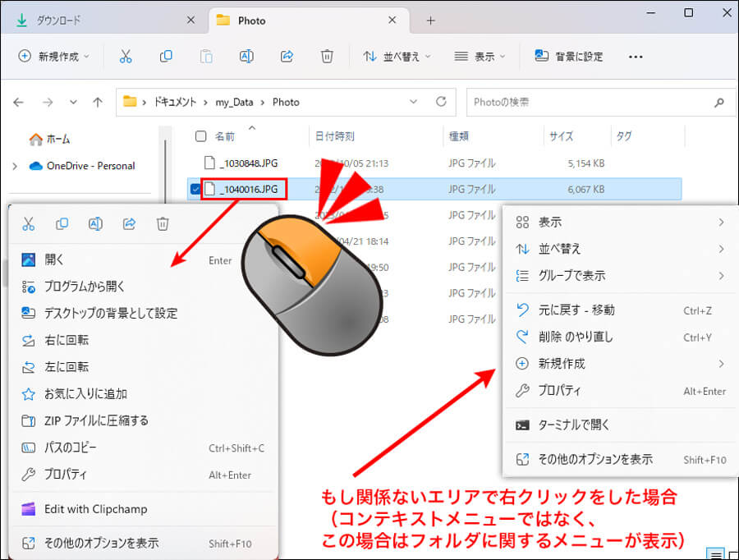Uncheck the _1040016.JPG file checkbox
Screen dimensions: 739x560
[195, 190]
